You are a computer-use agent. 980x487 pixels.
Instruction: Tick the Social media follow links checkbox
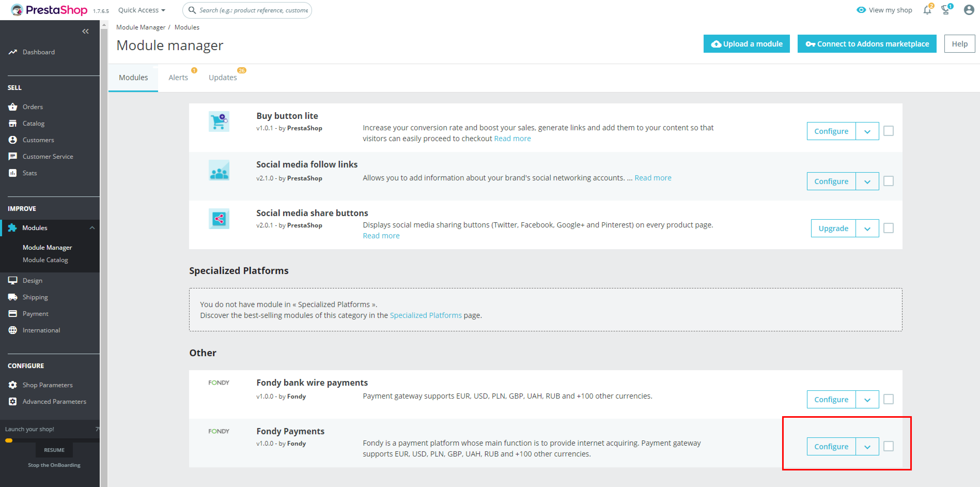tap(888, 181)
